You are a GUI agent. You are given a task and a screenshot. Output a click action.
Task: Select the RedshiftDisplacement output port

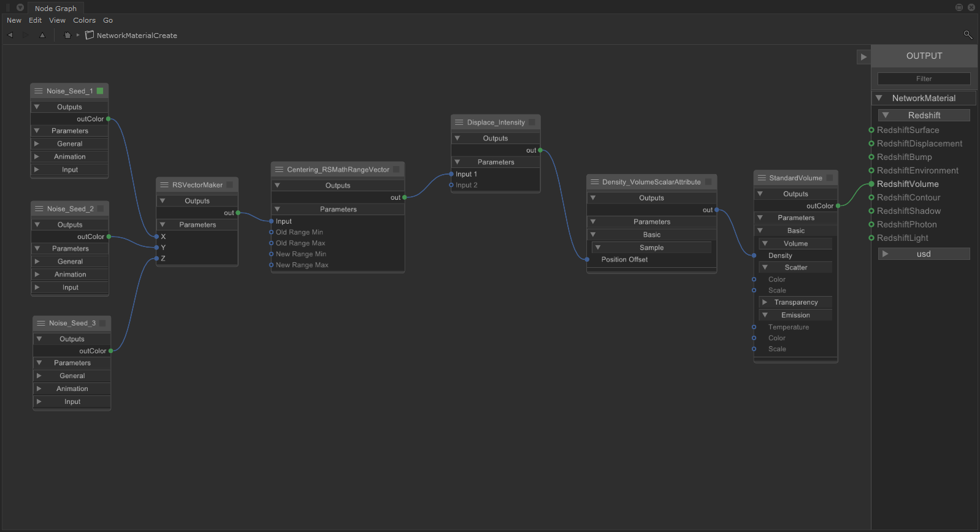click(871, 143)
